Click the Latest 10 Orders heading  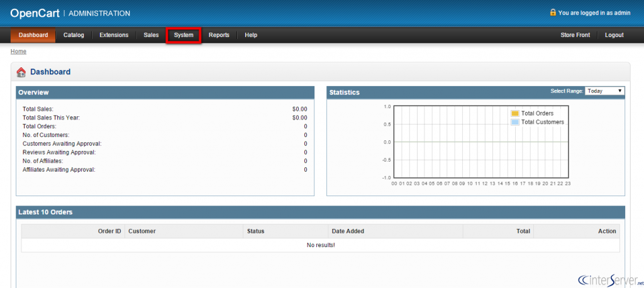tap(45, 213)
